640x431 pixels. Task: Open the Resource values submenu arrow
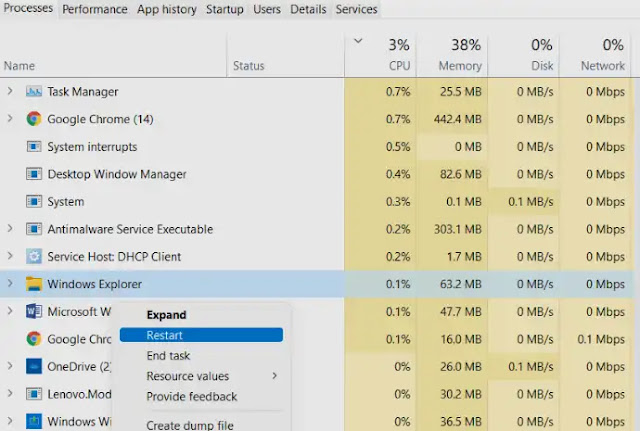tap(275, 375)
